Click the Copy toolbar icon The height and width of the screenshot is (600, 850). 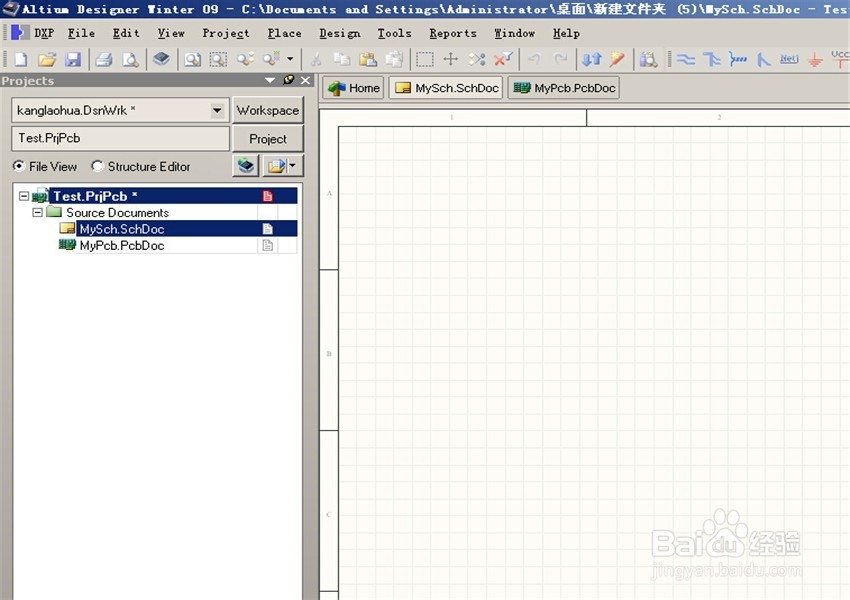[341, 59]
